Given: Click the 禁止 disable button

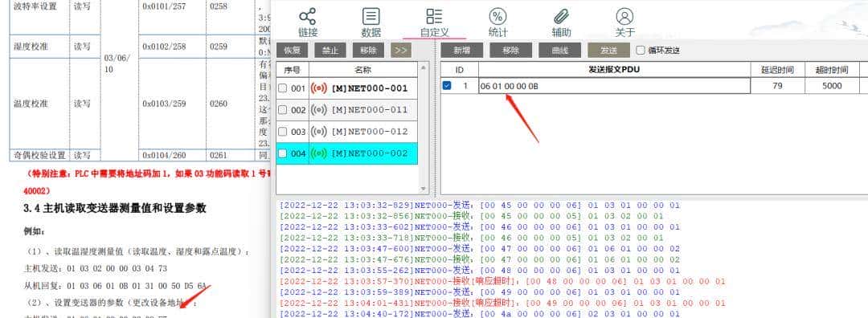Looking at the screenshot, I should tap(330, 51).
